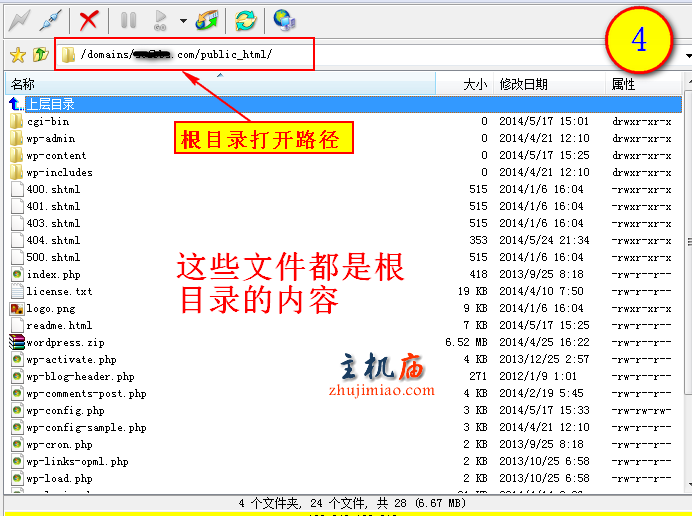Select the wp-load.php file icon
The height and width of the screenshot is (516, 692).
click(17, 478)
